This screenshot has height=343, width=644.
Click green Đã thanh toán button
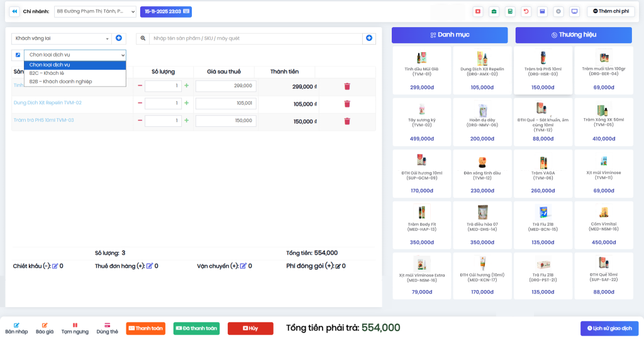(196, 328)
